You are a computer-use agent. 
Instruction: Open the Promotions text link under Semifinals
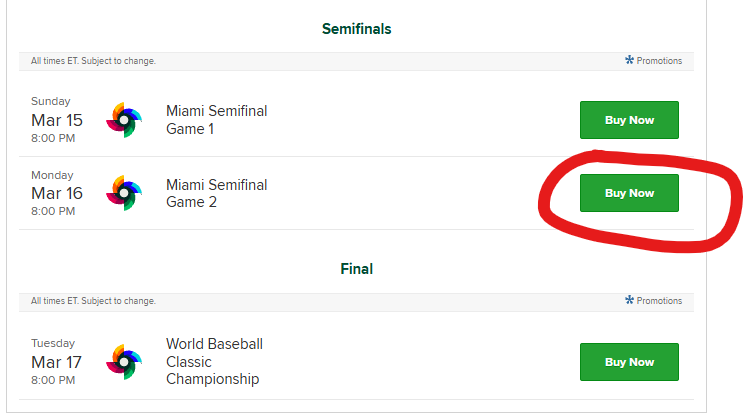click(x=659, y=61)
